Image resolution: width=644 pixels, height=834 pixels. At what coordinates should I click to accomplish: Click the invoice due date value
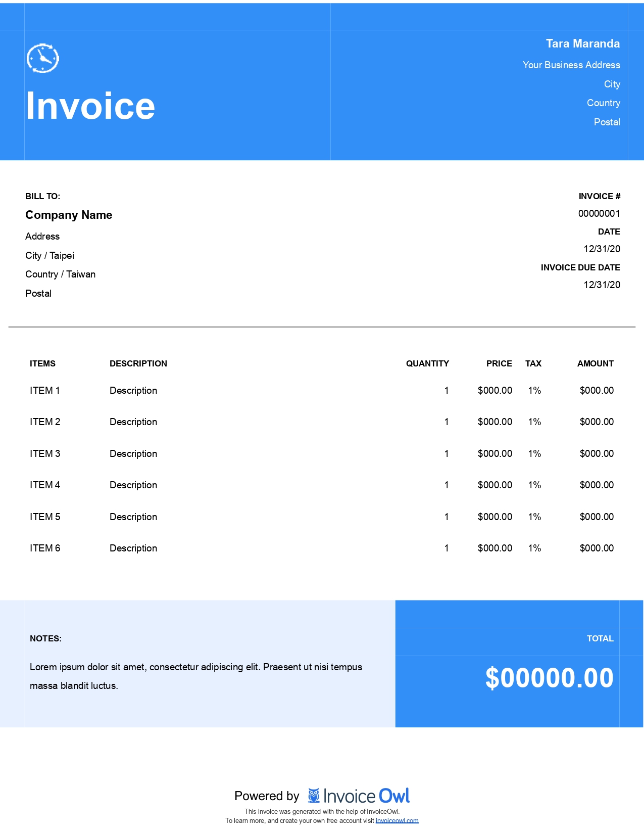point(602,285)
